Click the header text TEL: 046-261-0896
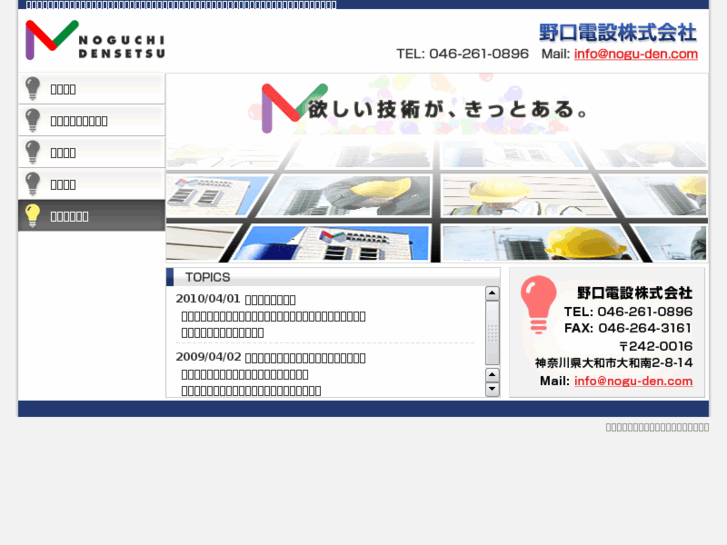Screen dimensions: 727x545 462,54
